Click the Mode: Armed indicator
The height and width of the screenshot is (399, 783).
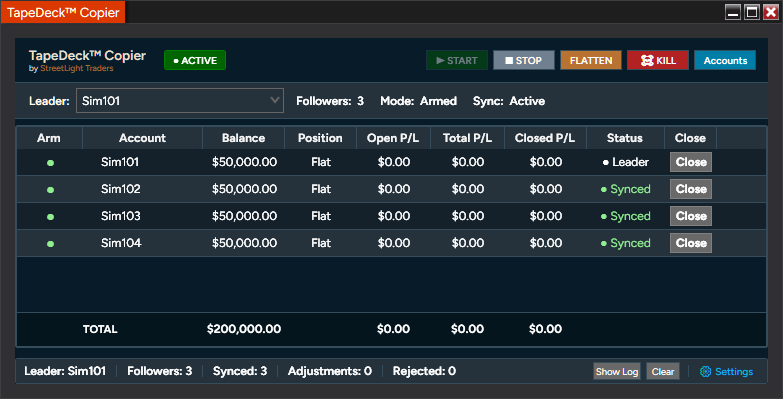click(x=418, y=101)
